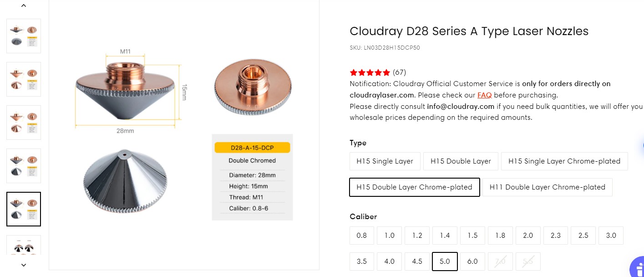Open the accessibility icon at bottom right

click(x=638, y=268)
